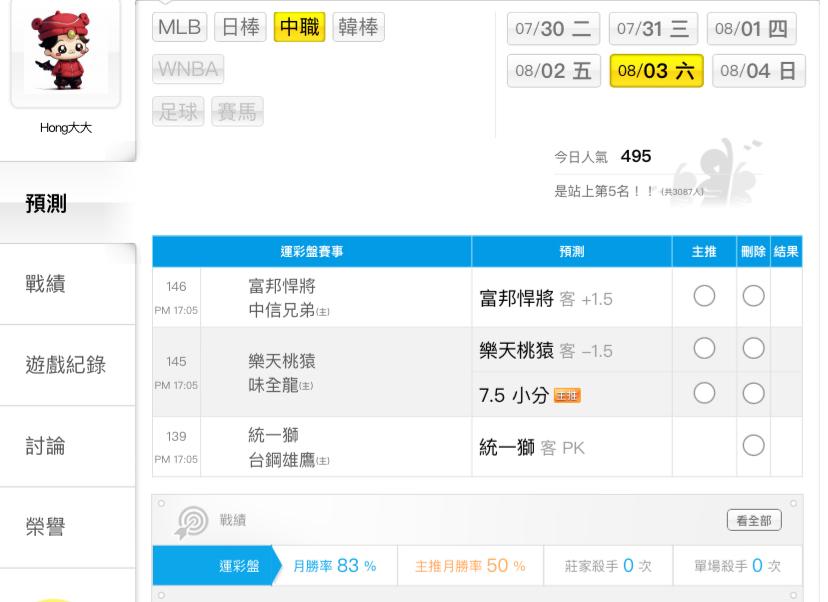Viewport: 828px width, 602px height.
Task: Choose the 07/31 三 date button
Action: 653,29
